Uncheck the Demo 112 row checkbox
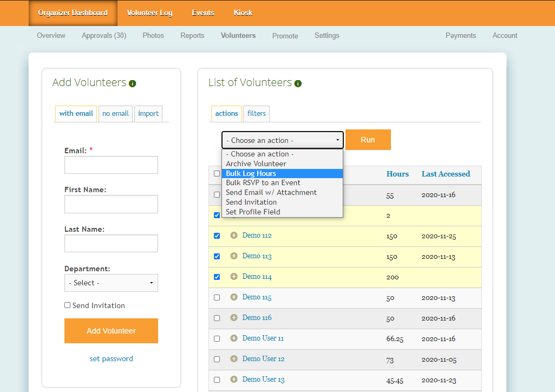The height and width of the screenshot is (392, 555). tap(217, 236)
